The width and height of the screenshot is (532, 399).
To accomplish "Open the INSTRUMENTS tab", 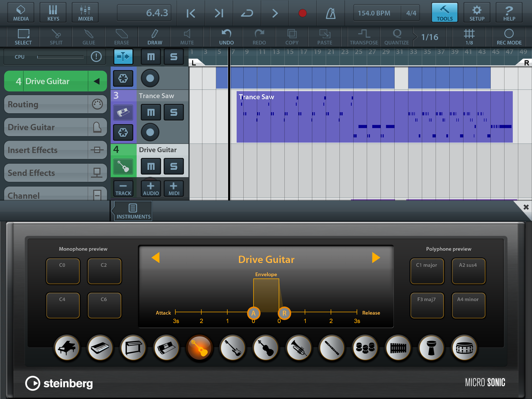I will pyautogui.click(x=133, y=211).
